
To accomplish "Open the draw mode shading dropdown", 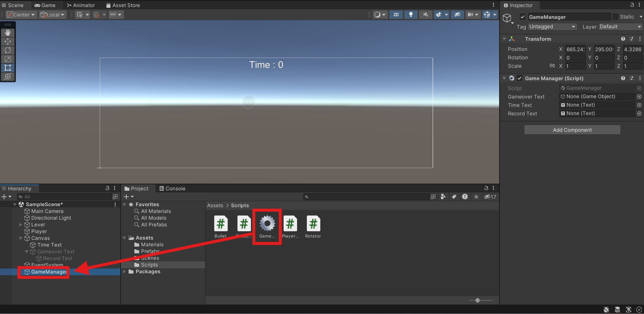I will [x=380, y=14].
